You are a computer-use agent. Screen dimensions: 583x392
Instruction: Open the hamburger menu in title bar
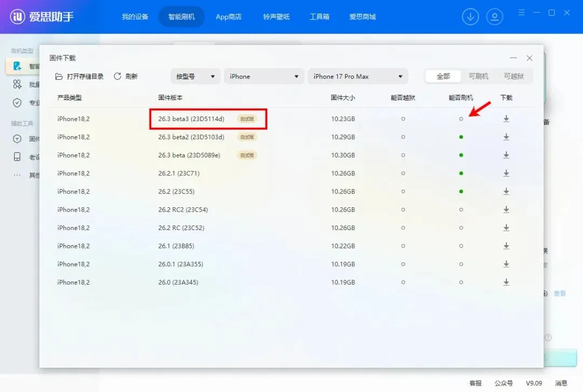[521, 12]
